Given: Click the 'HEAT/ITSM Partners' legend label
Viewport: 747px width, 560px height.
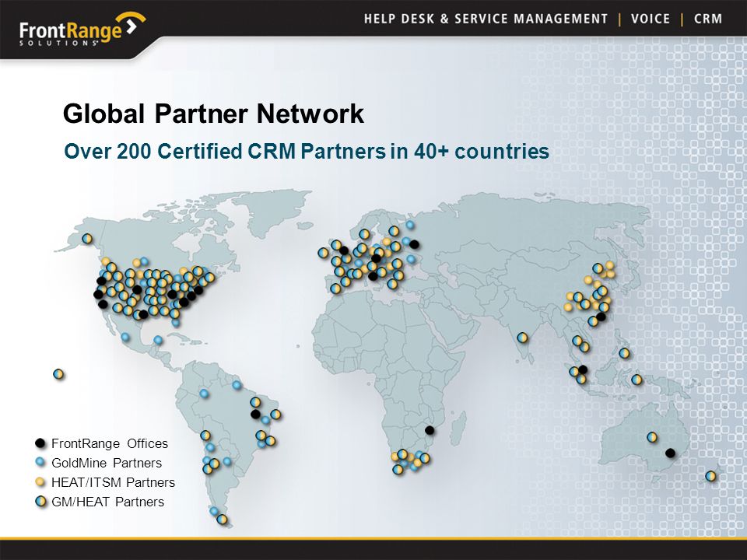Looking at the screenshot, I should point(114,482).
